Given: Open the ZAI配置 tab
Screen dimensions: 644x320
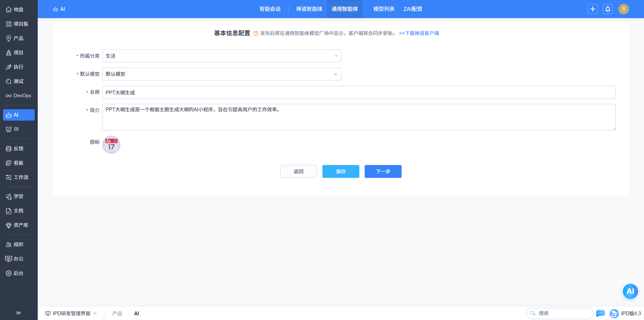Looking at the screenshot, I should coord(413,9).
